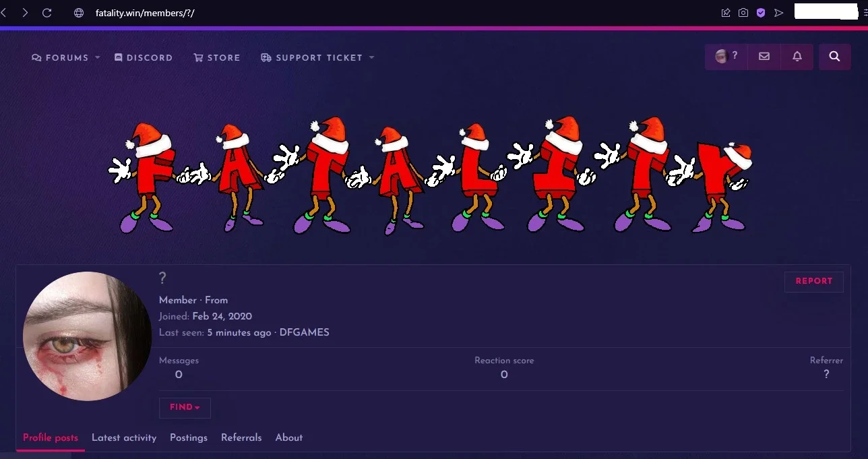
Task: Open the Support Ticket nav link
Action: 312,58
